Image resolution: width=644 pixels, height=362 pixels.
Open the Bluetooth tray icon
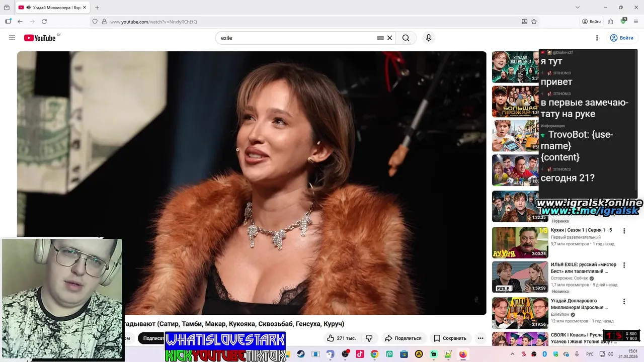coord(544,354)
